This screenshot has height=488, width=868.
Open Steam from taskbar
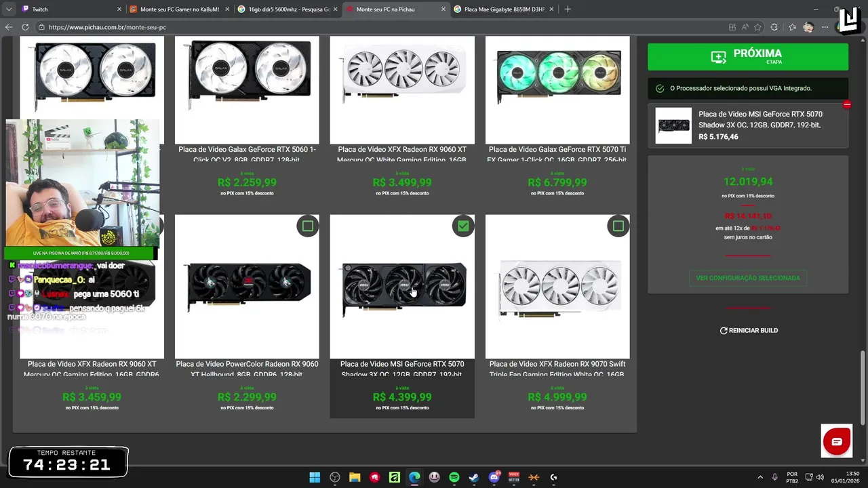(x=474, y=477)
